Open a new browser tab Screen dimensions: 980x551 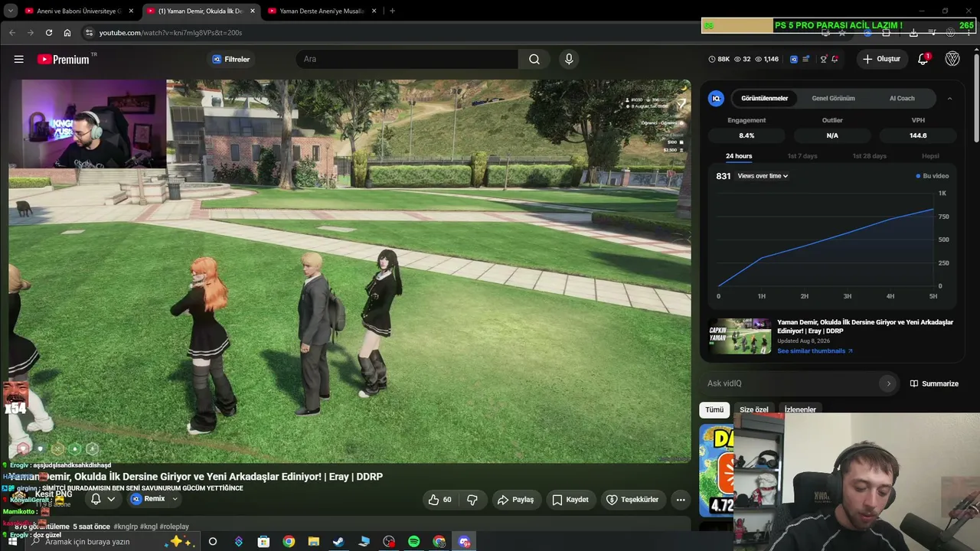(x=392, y=11)
